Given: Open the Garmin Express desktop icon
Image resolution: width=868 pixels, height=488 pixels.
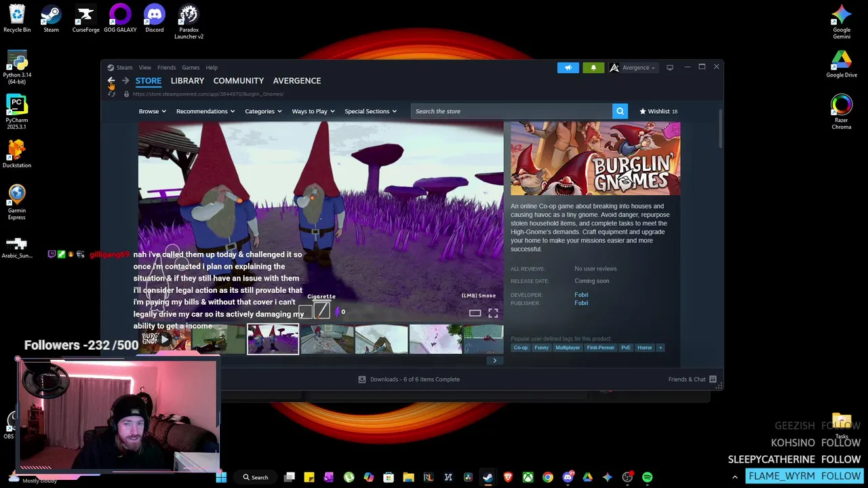Looking at the screenshot, I should tap(17, 202).
